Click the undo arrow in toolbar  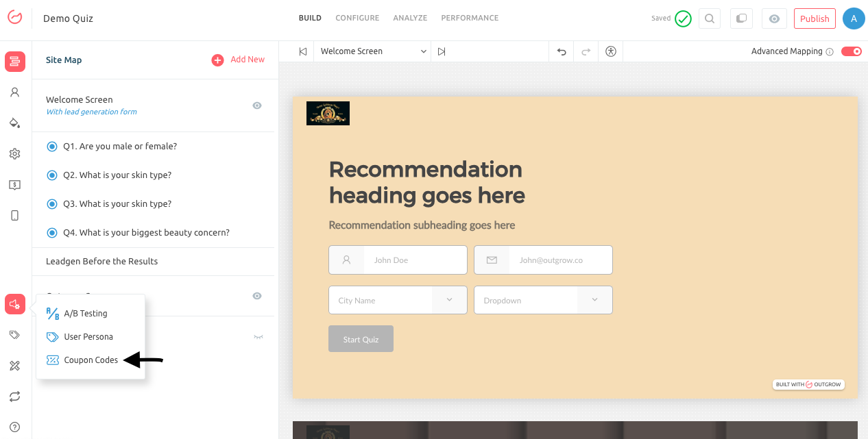point(562,51)
